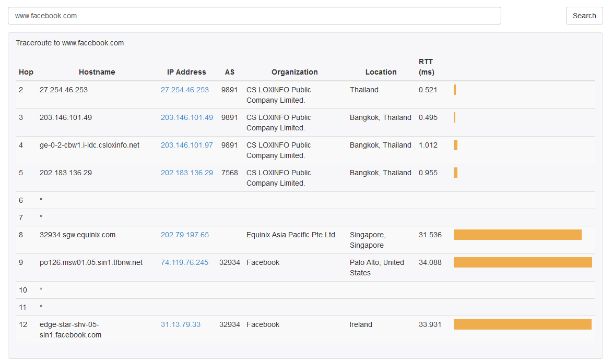Open IP address link 203.146.101.49
Image resolution: width=613 pixels, height=364 pixels.
[187, 117]
